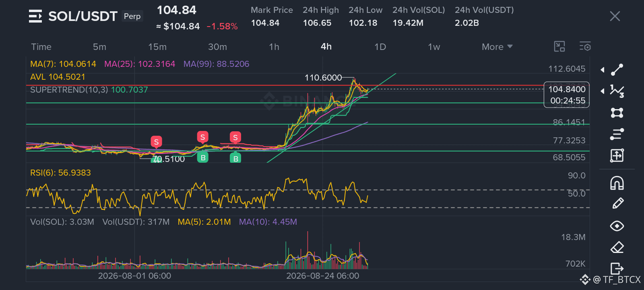This screenshot has width=644, height=290.
Task: Open the More timeframes dropdown
Action: 497,47
